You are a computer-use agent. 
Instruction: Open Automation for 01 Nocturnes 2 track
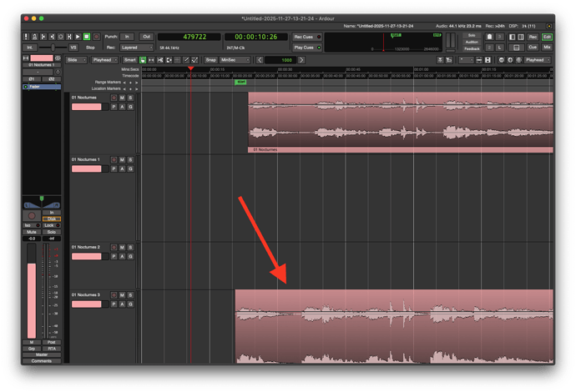tap(121, 257)
